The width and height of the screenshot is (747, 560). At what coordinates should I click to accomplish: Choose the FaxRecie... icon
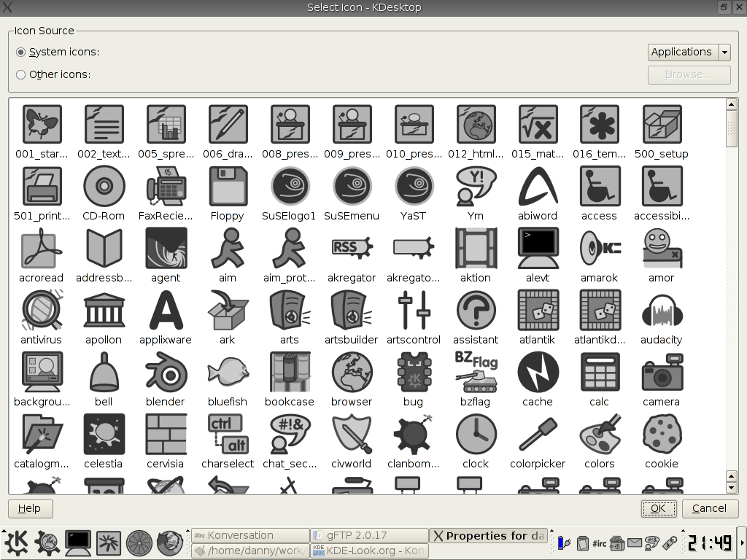166,187
